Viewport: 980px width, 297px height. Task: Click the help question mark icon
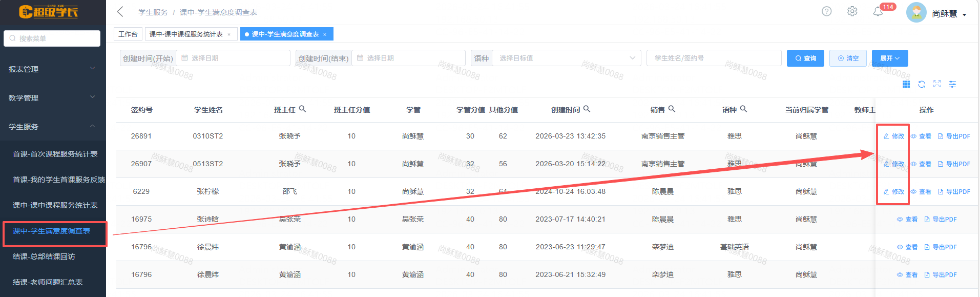click(x=826, y=11)
